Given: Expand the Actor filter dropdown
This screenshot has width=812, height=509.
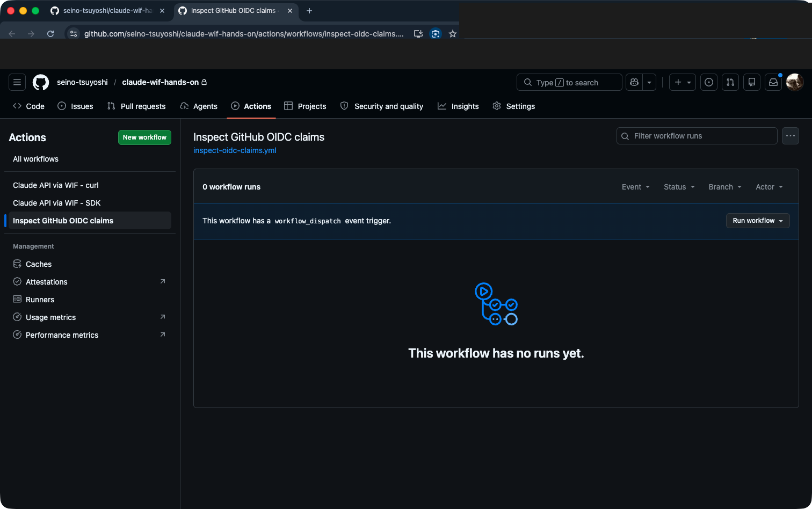Looking at the screenshot, I should (769, 187).
